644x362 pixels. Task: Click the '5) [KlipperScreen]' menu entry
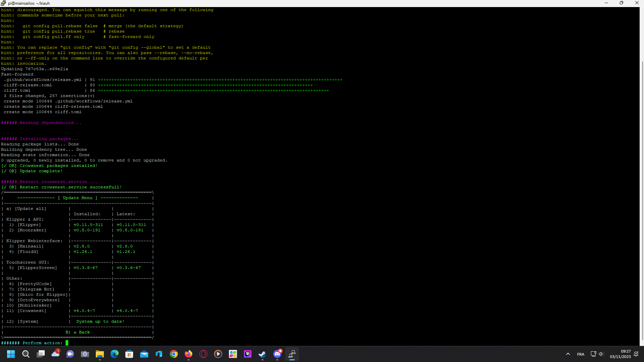coord(33,268)
